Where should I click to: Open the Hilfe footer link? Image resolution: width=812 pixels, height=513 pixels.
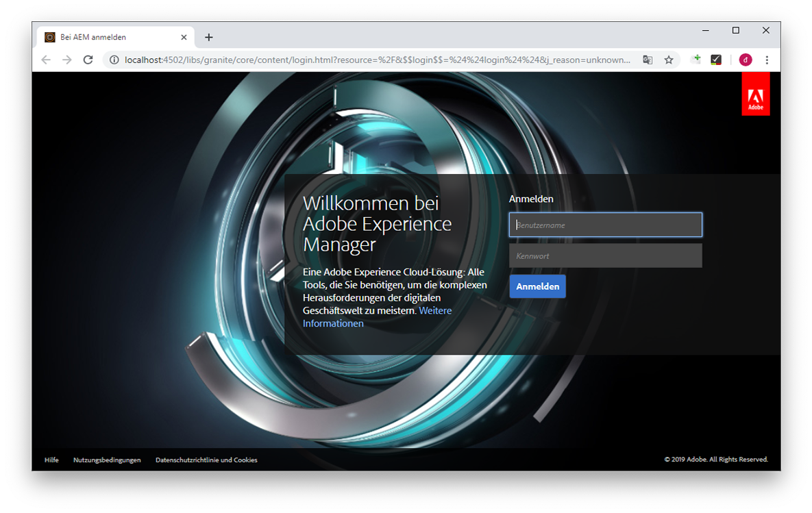[51, 460]
